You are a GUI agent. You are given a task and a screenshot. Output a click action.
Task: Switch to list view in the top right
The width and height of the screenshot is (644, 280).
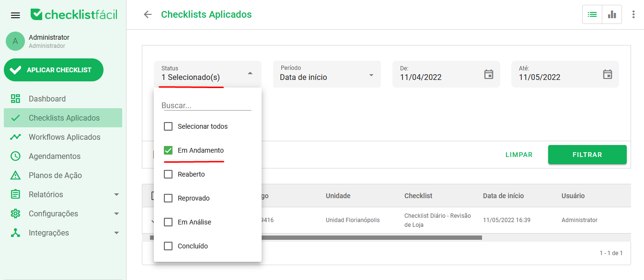[592, 14]
